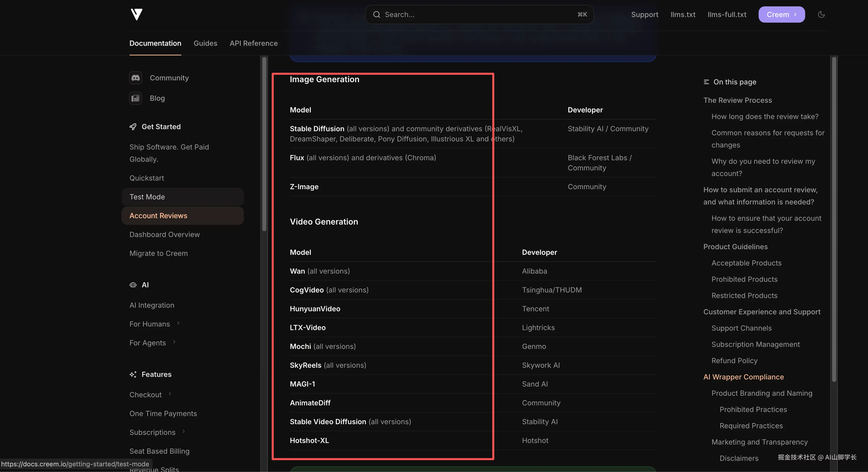Click the On this page list icon

pyautogui.click(x=706, y=82)
